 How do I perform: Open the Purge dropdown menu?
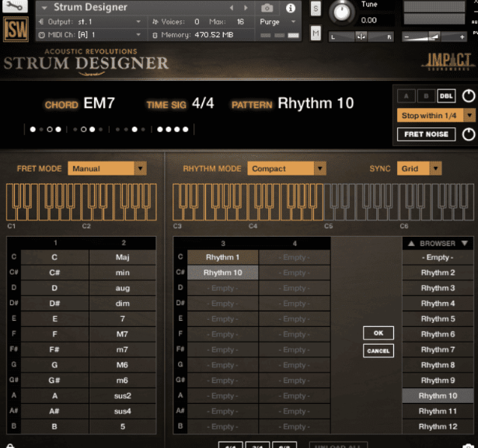(x=277, y=22)
